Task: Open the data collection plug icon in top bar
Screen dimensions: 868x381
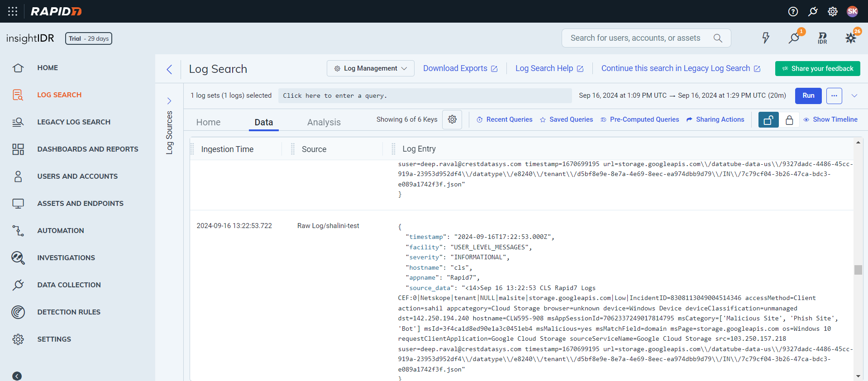Action: pos(813,11)
